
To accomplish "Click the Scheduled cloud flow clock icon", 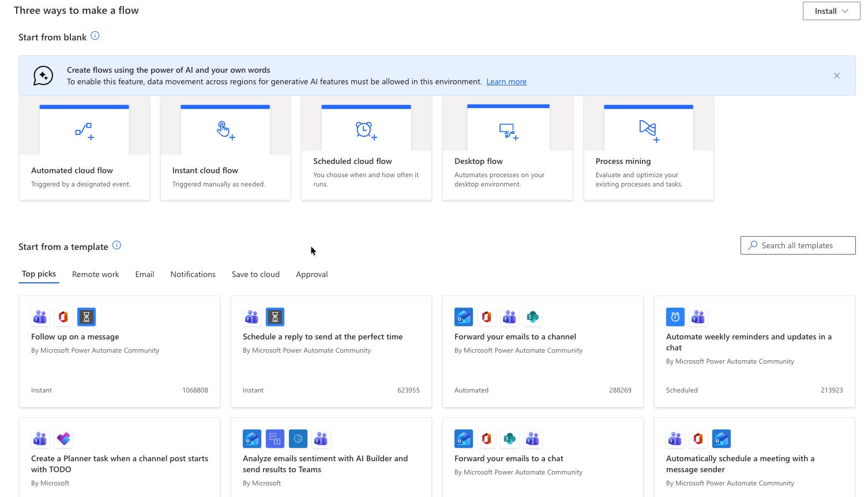I will pyautogui.click(x=366, y=130).
